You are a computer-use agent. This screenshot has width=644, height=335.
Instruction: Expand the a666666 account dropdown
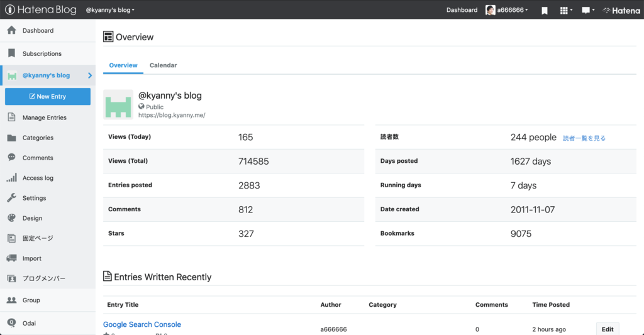tap(507, 10)
